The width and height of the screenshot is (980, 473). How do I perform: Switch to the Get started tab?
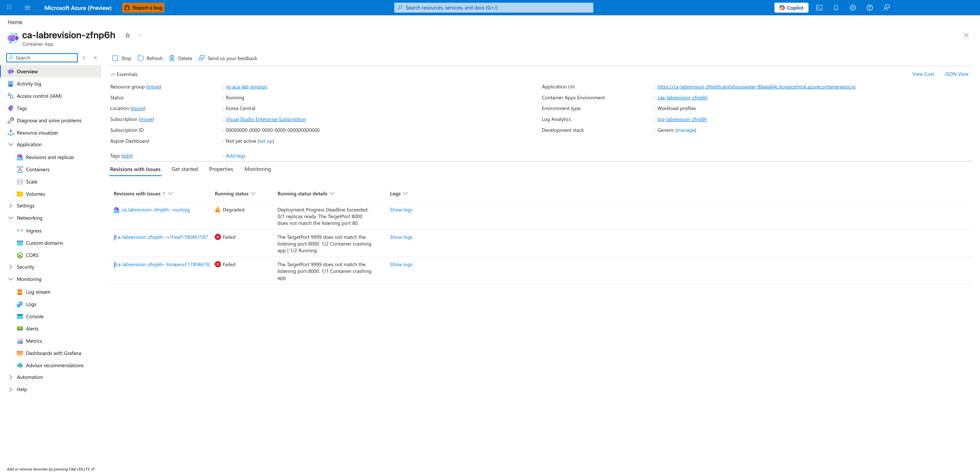tap(185, 169)
